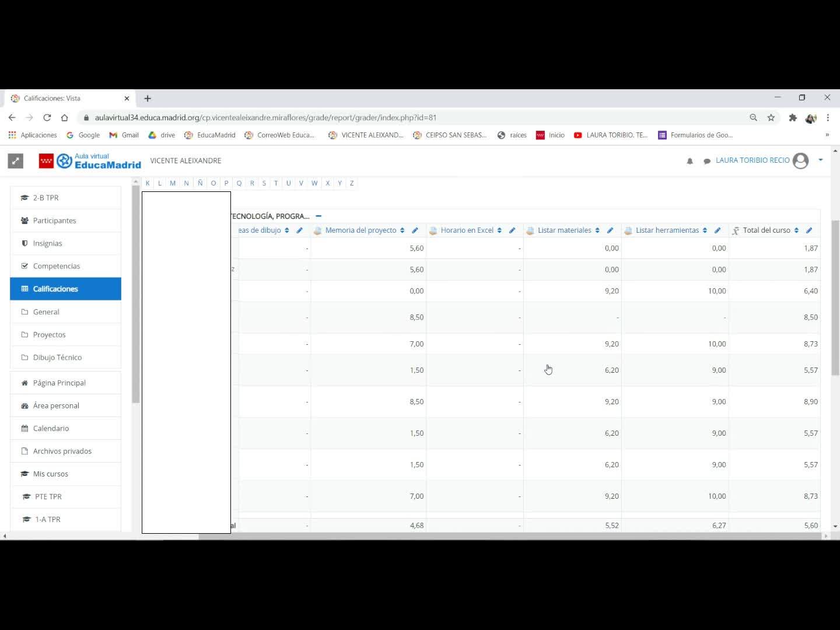
Task: Open VICENTE ALEIXANDRE site link
Action: (185, 160)
